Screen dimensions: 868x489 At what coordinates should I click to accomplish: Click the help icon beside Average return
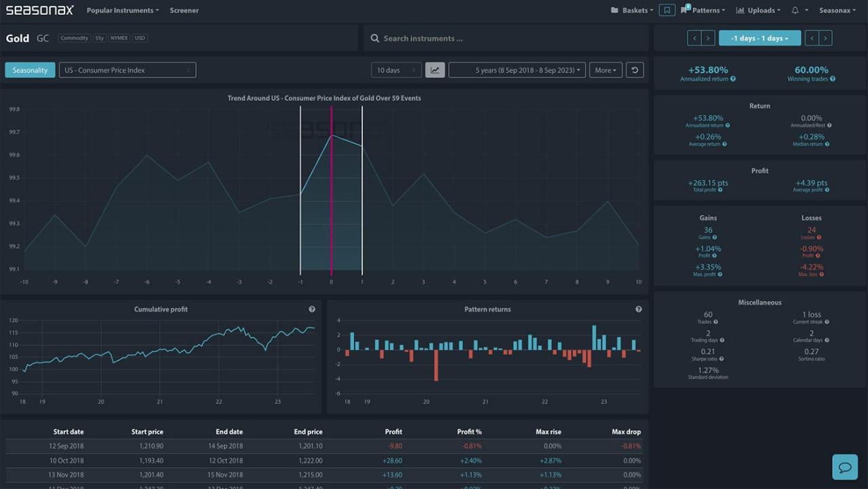coord(724,144)
